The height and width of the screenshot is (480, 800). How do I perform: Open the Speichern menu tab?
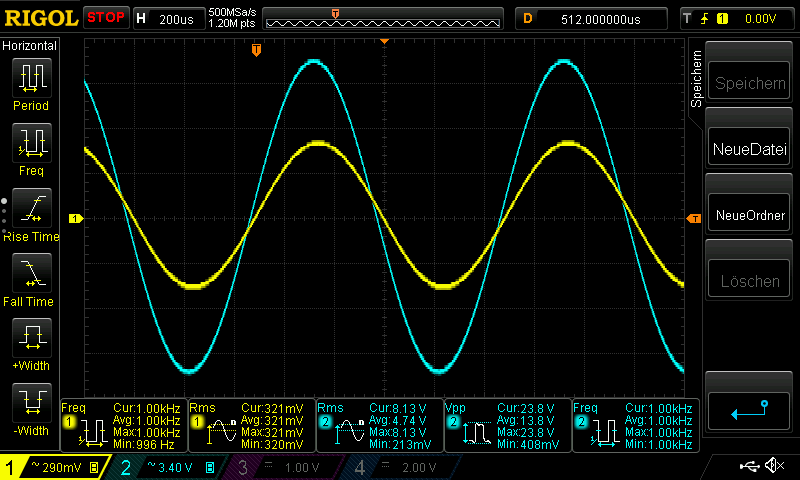click(696, 79)
